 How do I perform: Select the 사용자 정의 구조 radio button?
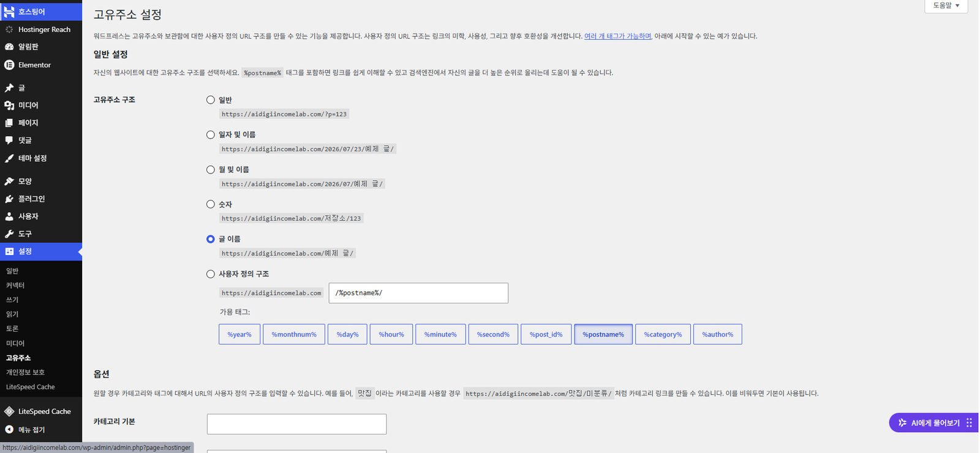click(x=211, y=274)
